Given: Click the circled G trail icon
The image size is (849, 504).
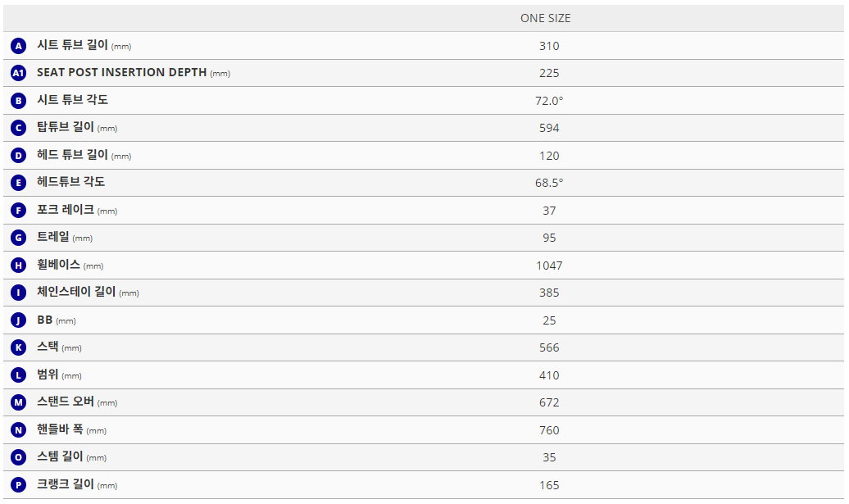Looking at the screenshot, I should pos(19,238).
